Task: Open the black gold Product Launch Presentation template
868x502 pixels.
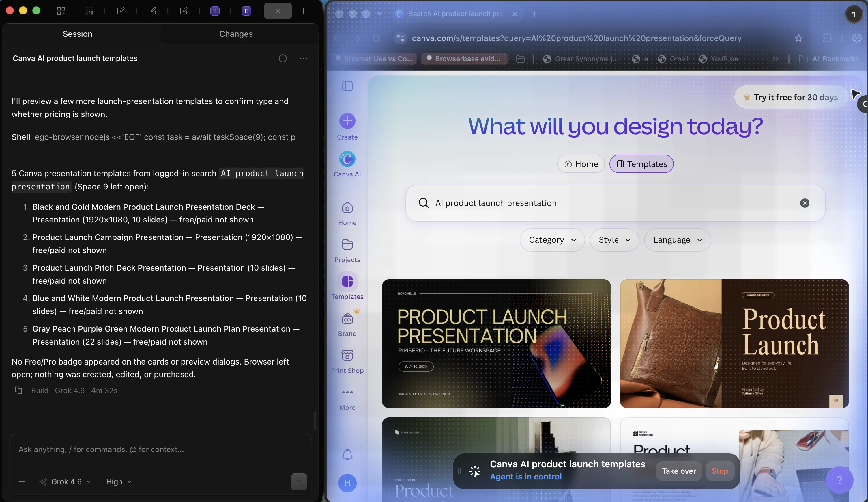Action: (496, 343)
